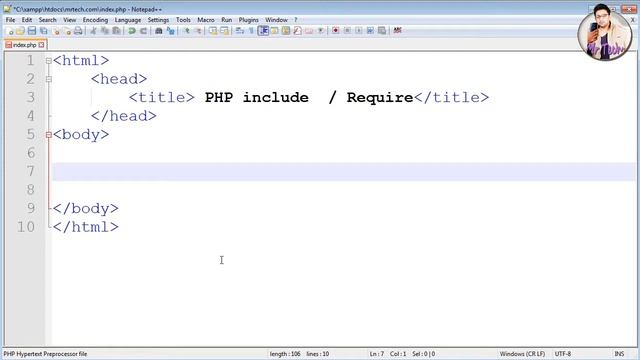Screen dimensions: 640x360
Task: Click Synchronize Horizontal Scrolling icon
Action: click(x=224, y=31)
